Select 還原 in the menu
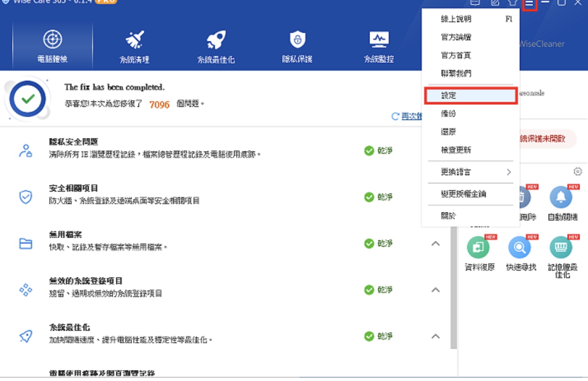The image size is (588, 381). [471, 132]
